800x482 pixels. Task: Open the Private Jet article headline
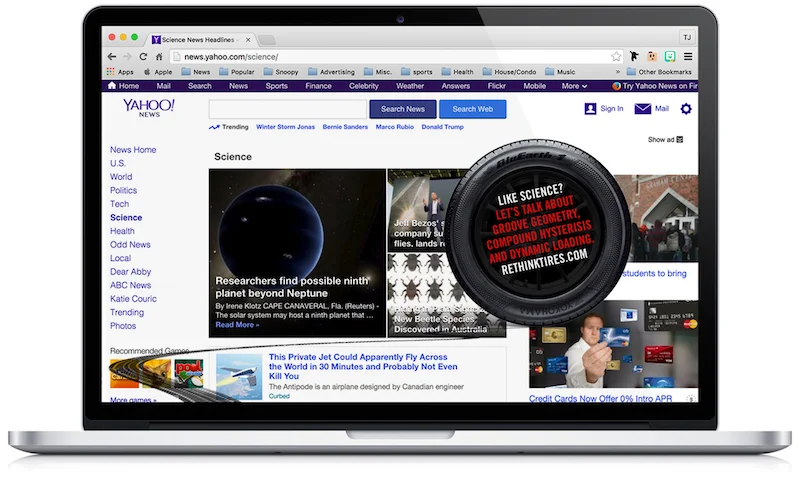363,367
